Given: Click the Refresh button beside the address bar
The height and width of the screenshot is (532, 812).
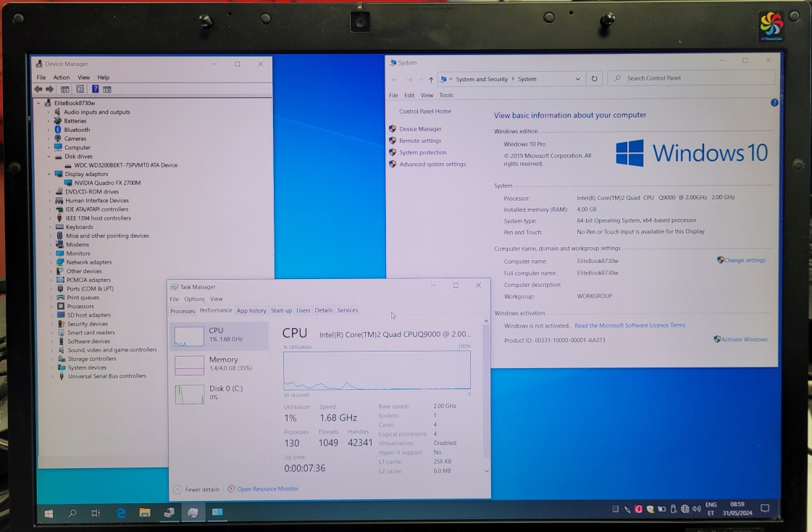Looking at the screenshot, I should [x=595, y=79].
